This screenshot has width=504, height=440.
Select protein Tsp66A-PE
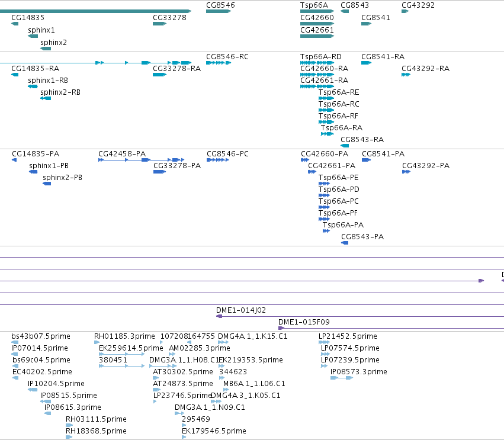coord(324,184)
